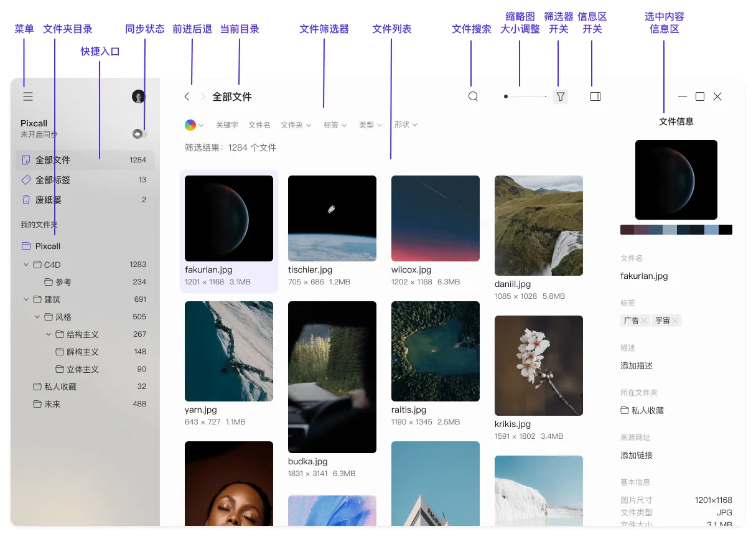Select 全部文件 in the sidebar
Viewport: 756px width, 539px height.
click(x=52, y=160)
